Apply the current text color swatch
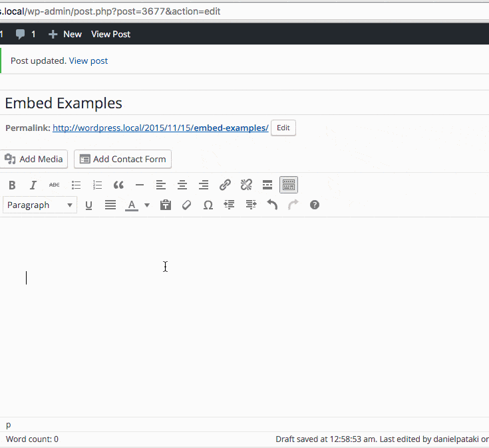This screenshot has width=489, height=448. point(132,205)
